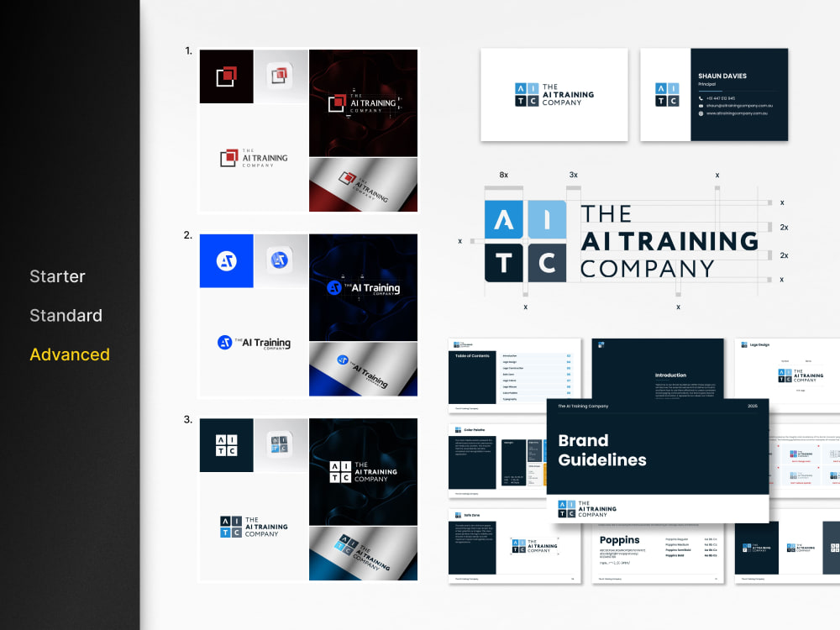Screen dimensions: 840x630
Task: Open the Brand Guidelines cover page
Action: [x=658, y=460]
